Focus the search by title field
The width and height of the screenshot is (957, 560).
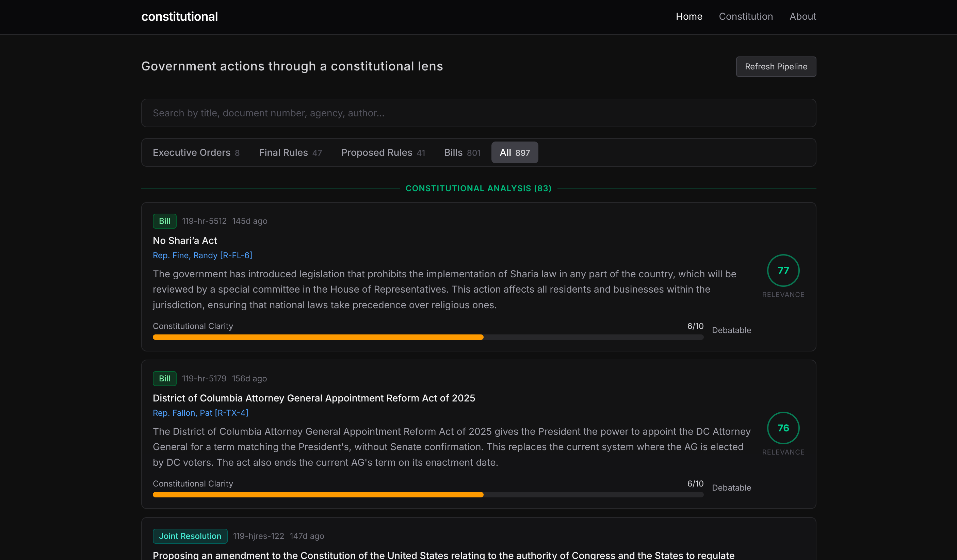pyautogui.click(x=478, y=113)
